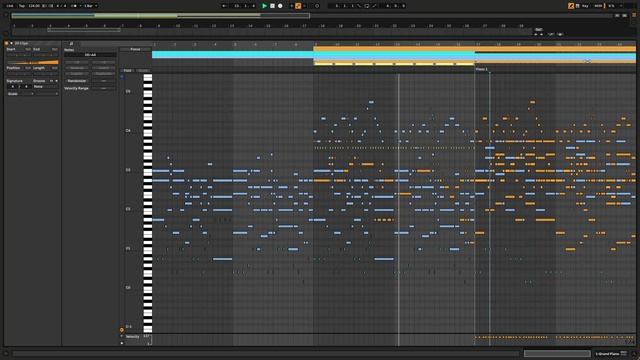Screen dimensions: 640x360
Task: Click the detail view toggle at bottom-right
Action: 634,354
